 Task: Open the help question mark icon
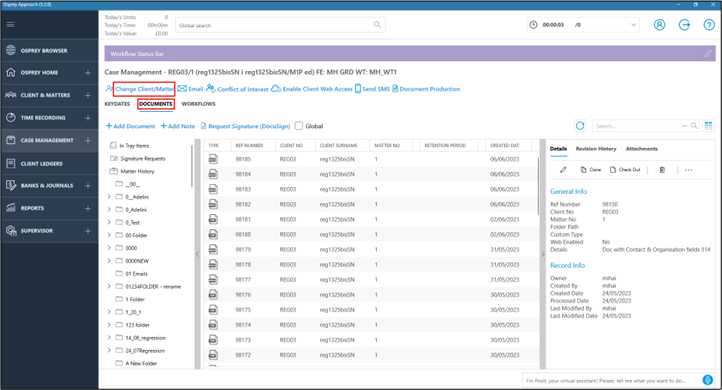pyautogui.click(x=709, y=25)
